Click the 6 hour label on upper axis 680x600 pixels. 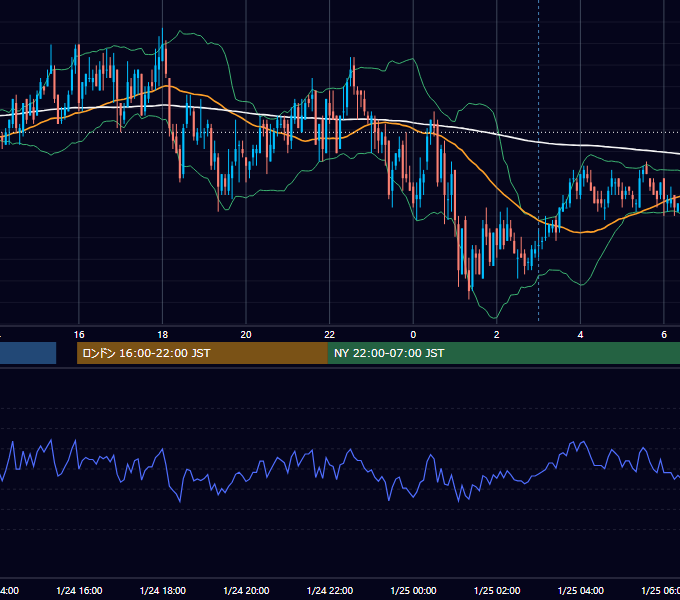[x=664, y=334]
